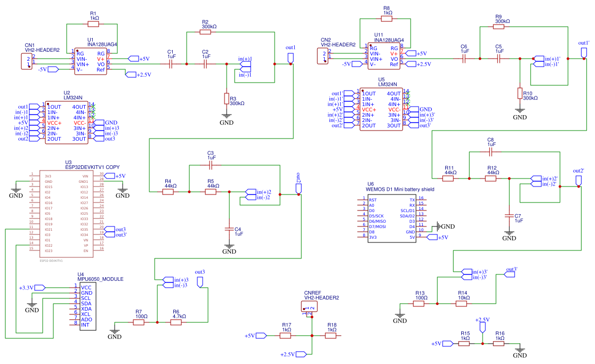
Task: Select the out2' net port near C7
Action: pos(578,181)
